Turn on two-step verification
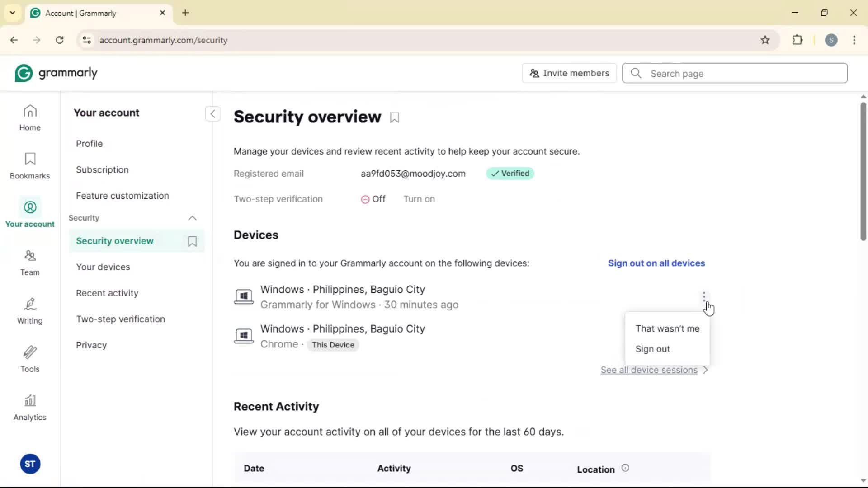The width and height of the screenshot is (868, 488). 419,199
